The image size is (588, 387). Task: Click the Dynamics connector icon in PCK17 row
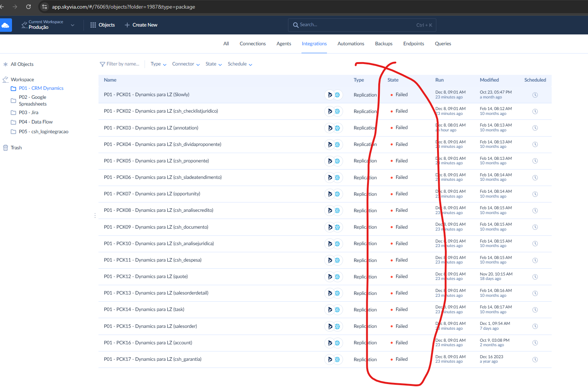330,360
